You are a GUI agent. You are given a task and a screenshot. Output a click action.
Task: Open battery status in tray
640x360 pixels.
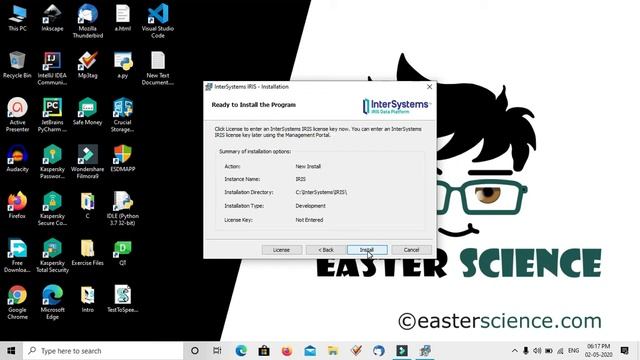(549, 351)
